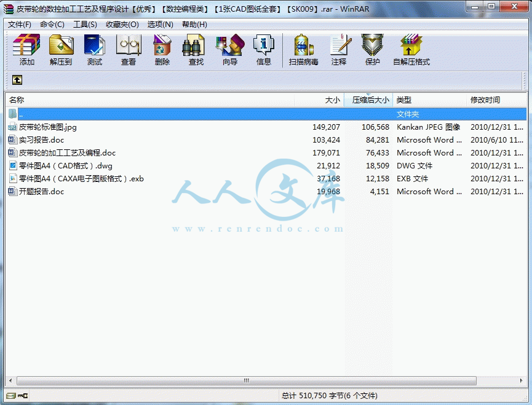532x405 pixels.
Task: Open the 收藏夹(O) menu
Action: [122, 25]
